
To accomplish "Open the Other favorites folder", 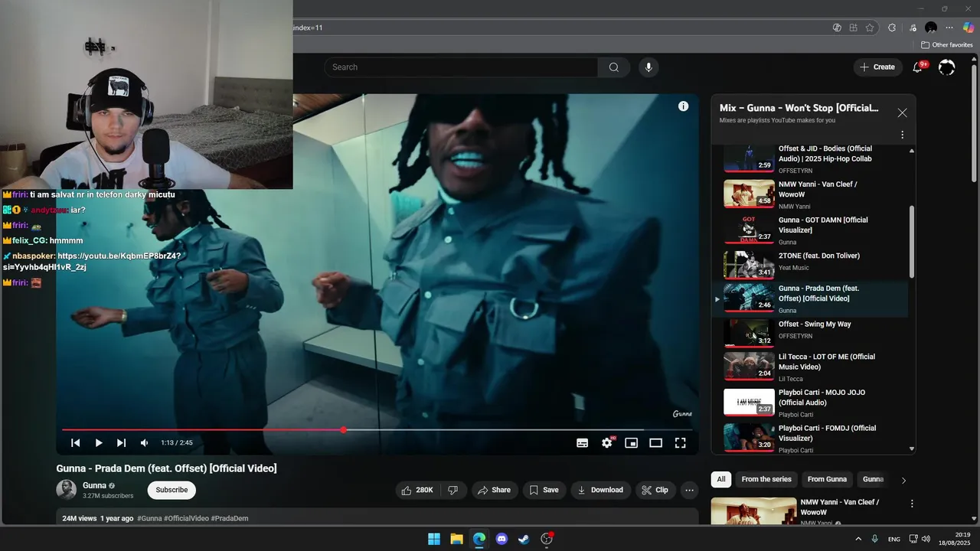I will 946,45.
